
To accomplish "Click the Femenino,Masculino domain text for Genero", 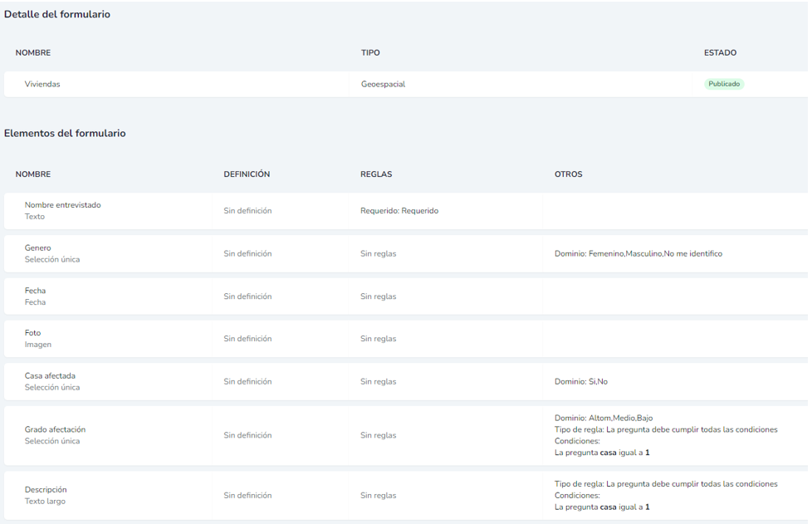I will click(638, 254).
